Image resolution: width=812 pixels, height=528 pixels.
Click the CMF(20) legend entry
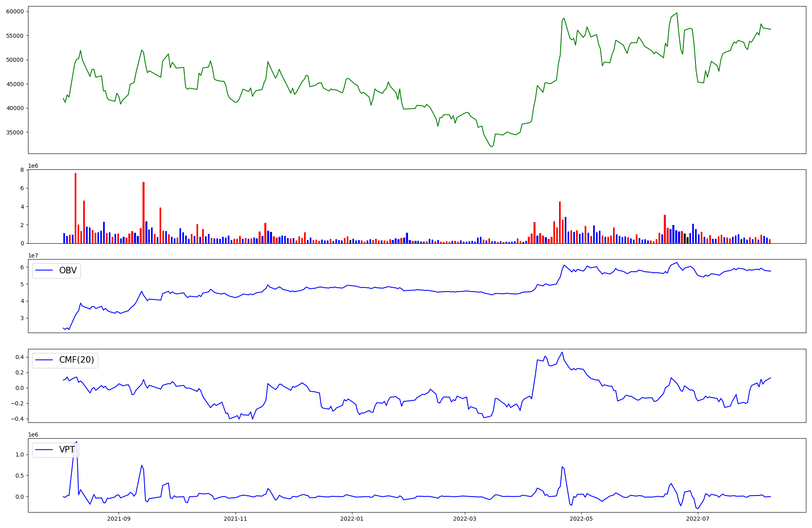point(76,360)
